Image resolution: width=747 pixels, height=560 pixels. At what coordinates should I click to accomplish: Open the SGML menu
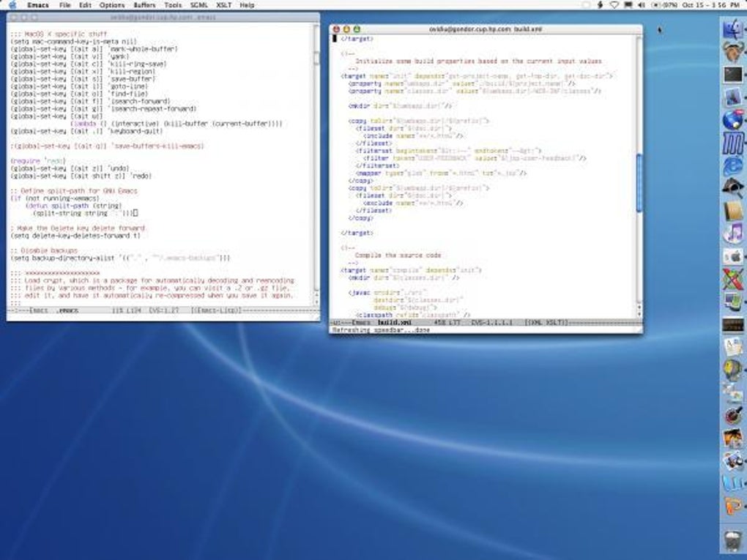[x=198, y=5]
